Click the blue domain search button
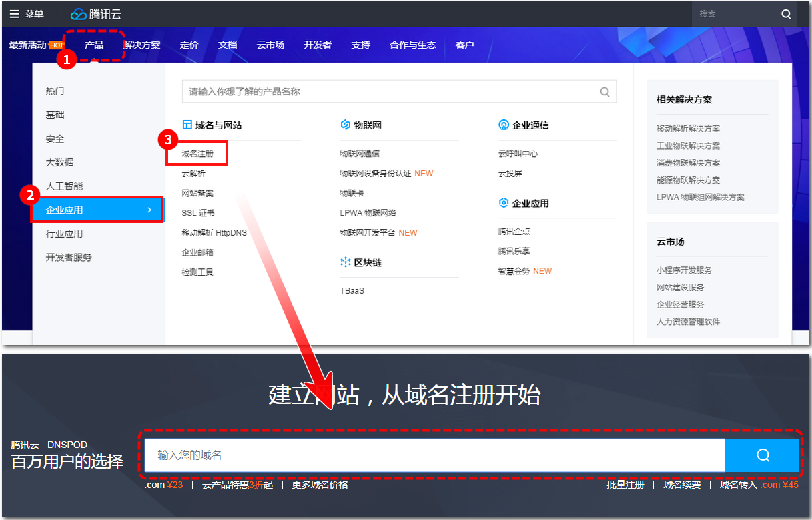 (762, 455)
